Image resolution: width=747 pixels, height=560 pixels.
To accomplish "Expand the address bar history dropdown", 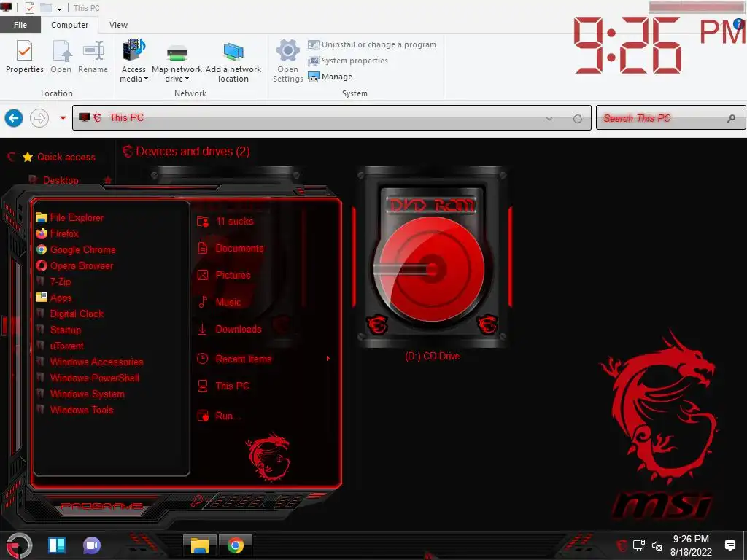I will 549,119.
